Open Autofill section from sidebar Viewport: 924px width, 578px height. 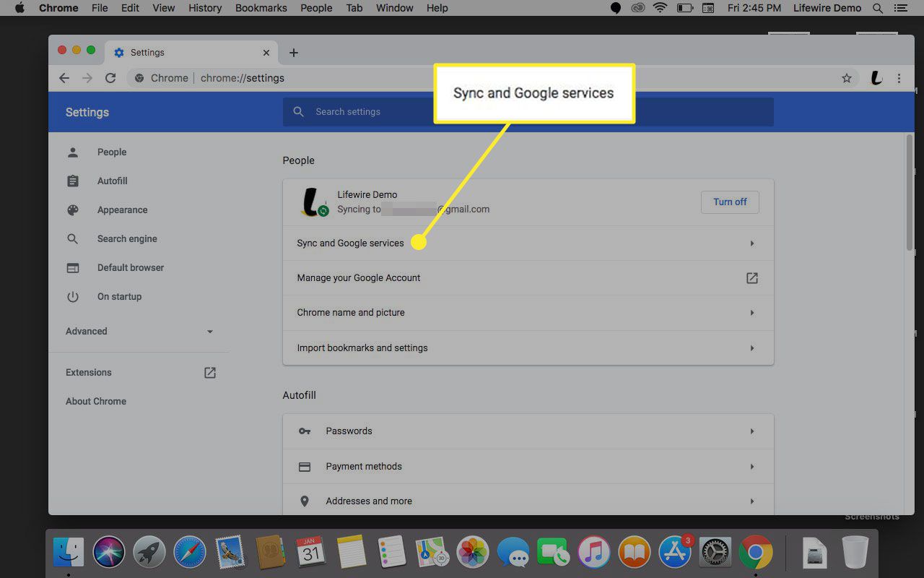click(x=112, y=181)
